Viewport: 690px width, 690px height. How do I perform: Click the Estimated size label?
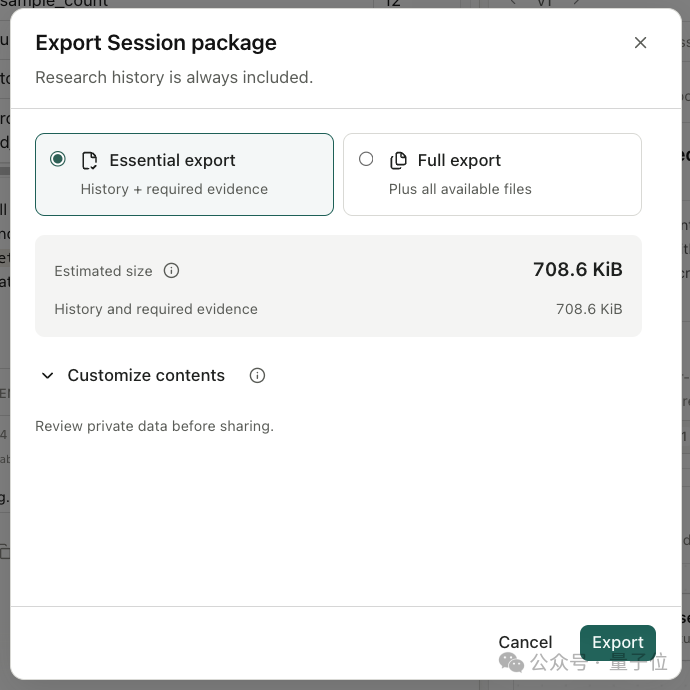point(103,271)
